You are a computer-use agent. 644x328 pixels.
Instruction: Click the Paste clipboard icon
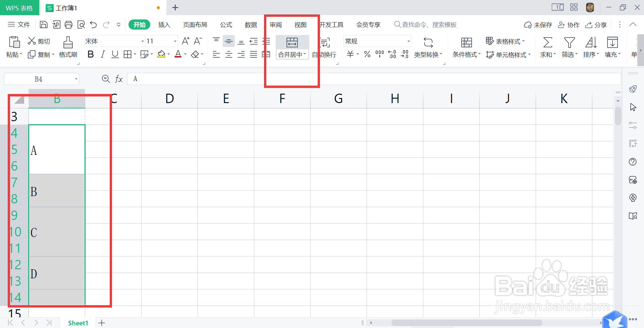pyautogui.click(x=14, y=42)
